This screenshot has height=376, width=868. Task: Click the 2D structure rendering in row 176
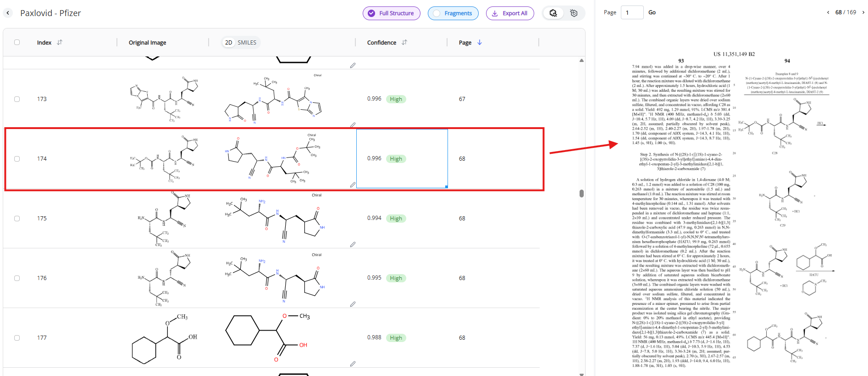276,278
